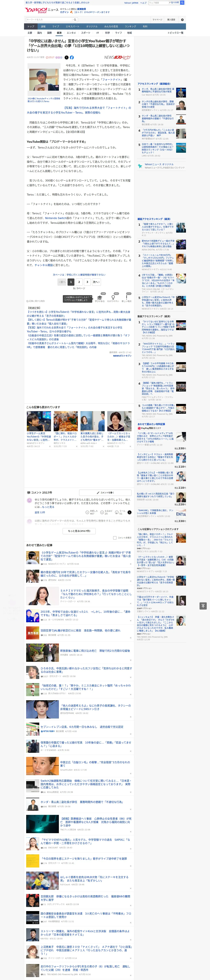Screen dimensions: 210x980
Task: Click the フォートナイト写真 caption link
Action: point(79,110)
